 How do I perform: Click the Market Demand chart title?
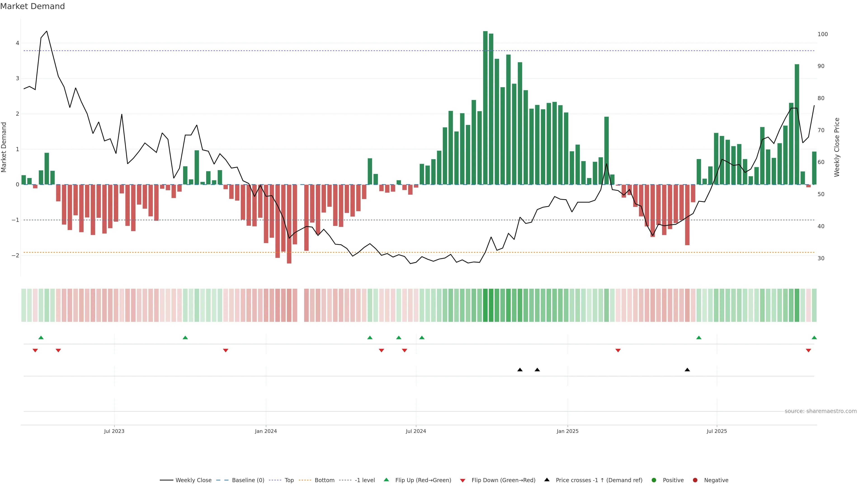(x=32, y=6)
